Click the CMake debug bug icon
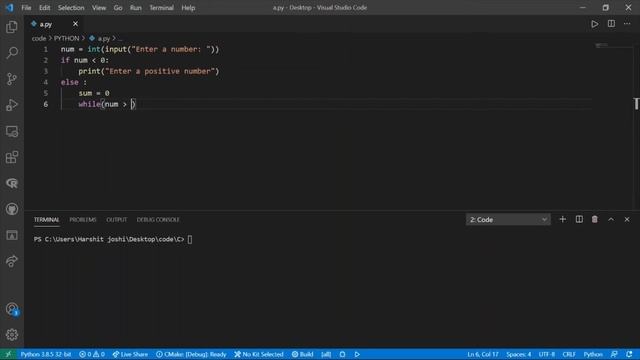Viewport: 640px width, 360px height. click(342, 354)
